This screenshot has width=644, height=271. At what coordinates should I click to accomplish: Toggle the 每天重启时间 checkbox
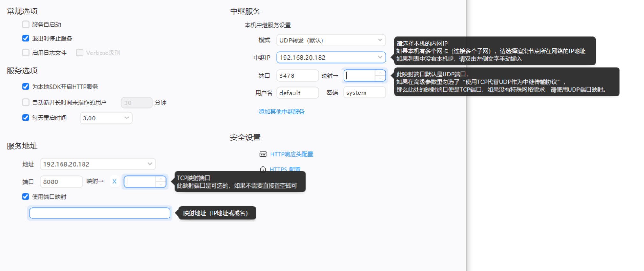[25, 118]
